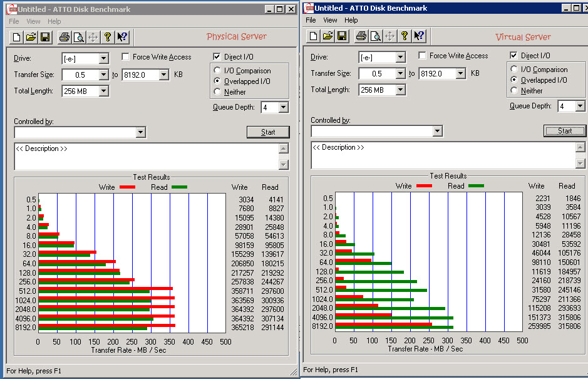Select Overlapped I/O radio in Virtual Server window
The image size is (588, 379).
click(x=513, y=80)
